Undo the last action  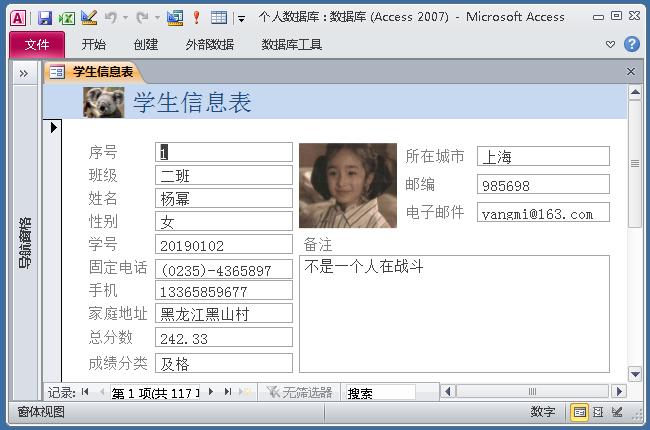coord(110,17)
